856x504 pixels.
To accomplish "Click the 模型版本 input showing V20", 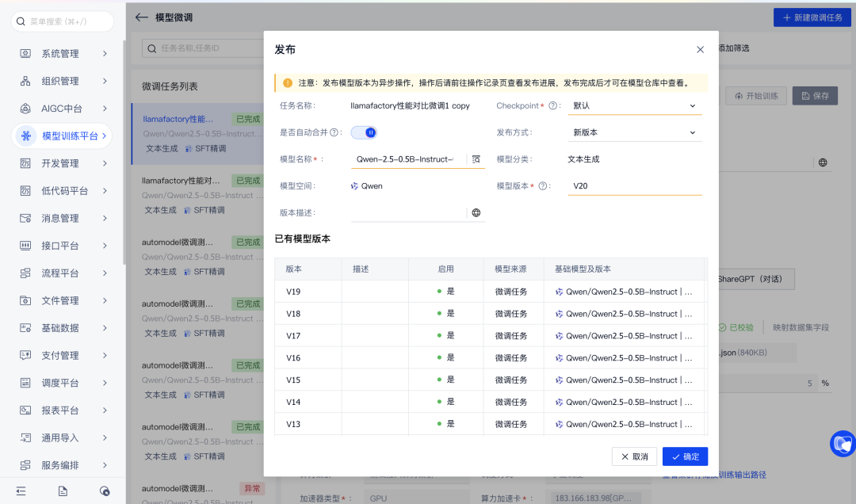I will click(x=634, y=185).
